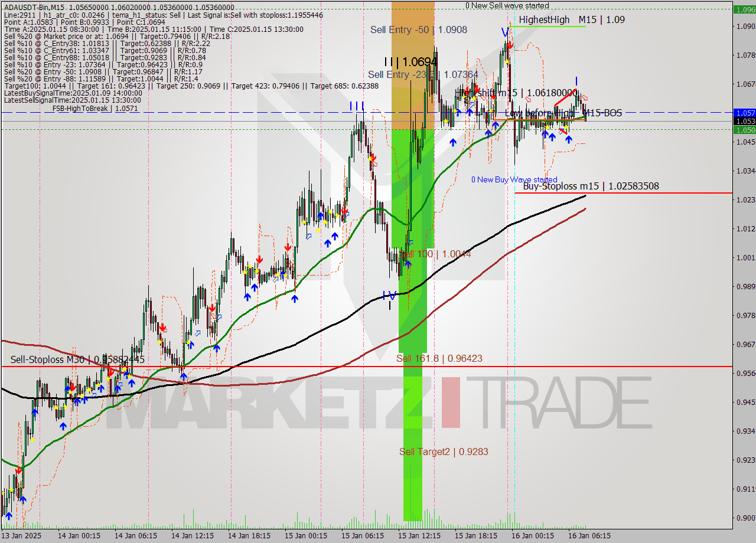
Task: Click the black current price tag on axis
Action: click(x=744, y=121)
